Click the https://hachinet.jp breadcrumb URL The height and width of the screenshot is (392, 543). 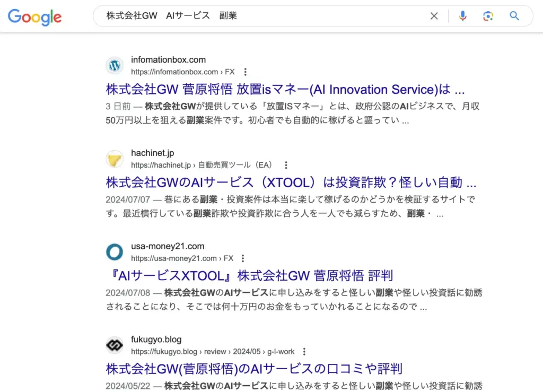160,165
